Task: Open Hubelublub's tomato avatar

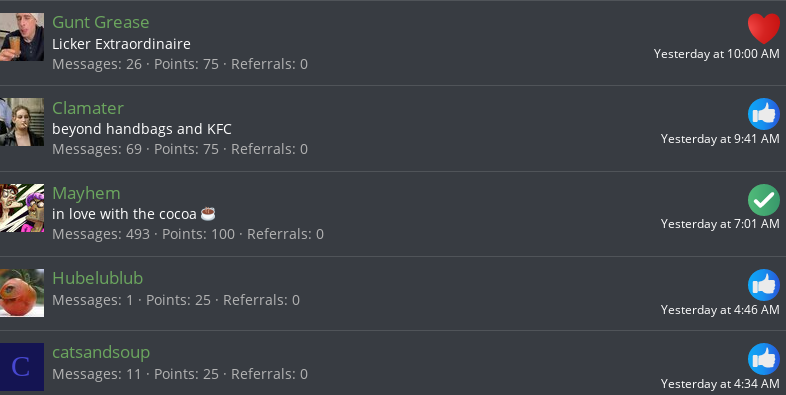Action: click(x=22, y=293)
